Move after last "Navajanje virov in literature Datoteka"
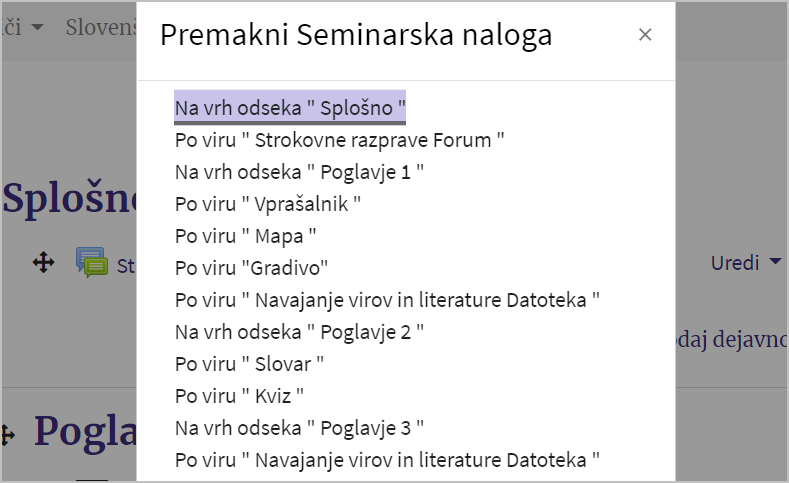789x483 pixels. tap(387, 460)
